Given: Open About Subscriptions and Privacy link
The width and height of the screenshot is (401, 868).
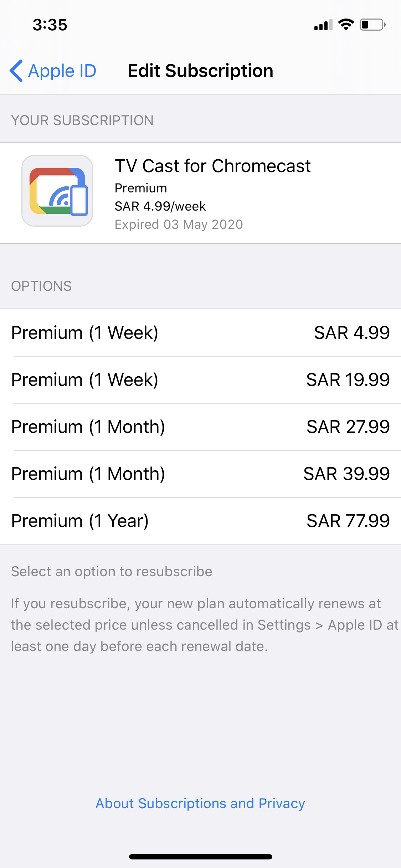Looking at the screenshot, I should pyautogui.click(x=200, y=803).
